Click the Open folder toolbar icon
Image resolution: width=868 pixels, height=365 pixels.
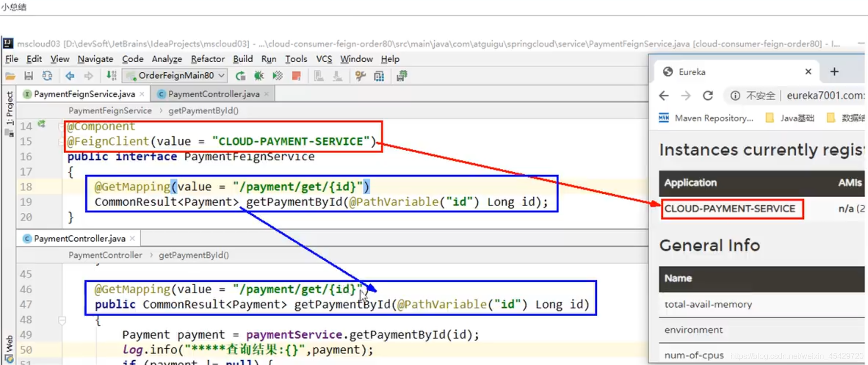[10, 76]
